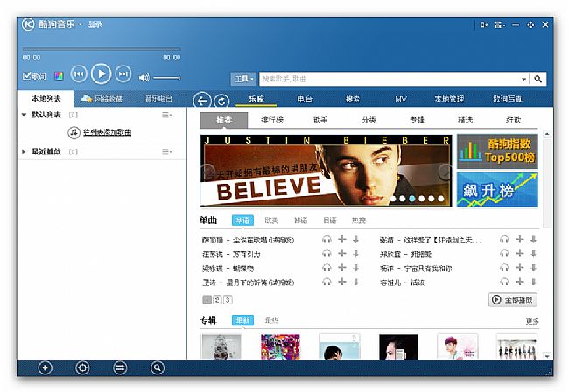The image size is (569, 392).
Task: Click the music note add-songs icon in the default list
Action: point(74,132)
